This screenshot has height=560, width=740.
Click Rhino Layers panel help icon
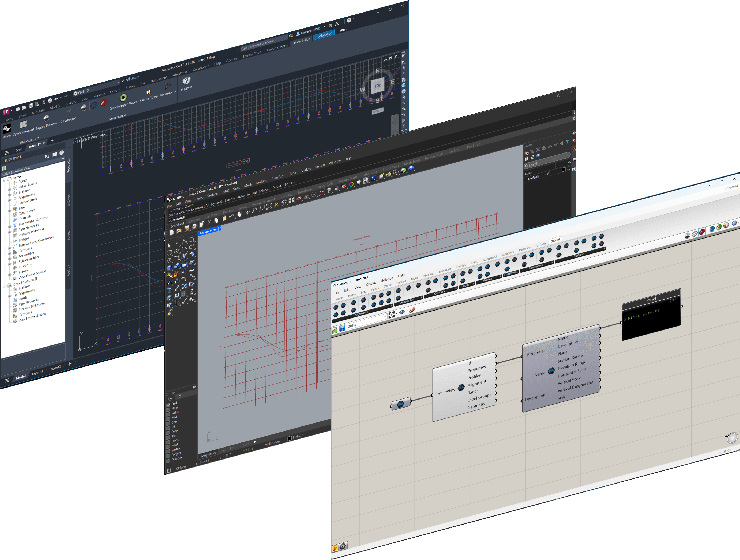tap(538, 156)
